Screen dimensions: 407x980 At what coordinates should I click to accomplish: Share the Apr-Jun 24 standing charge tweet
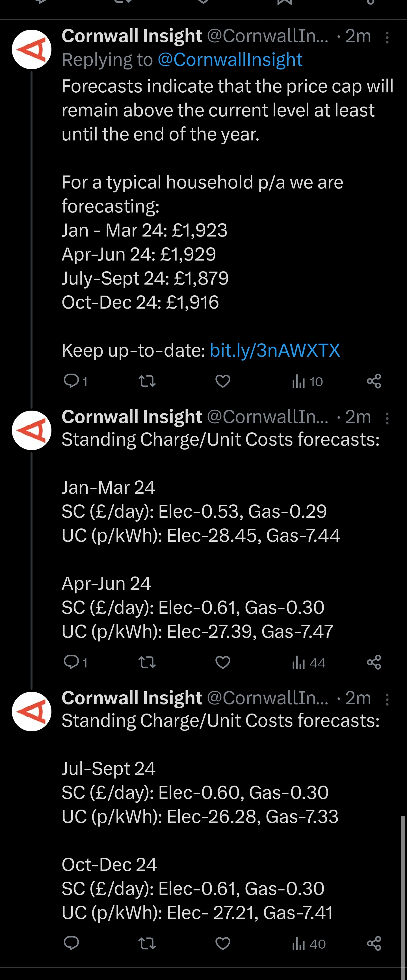click(x=374, y=662)
